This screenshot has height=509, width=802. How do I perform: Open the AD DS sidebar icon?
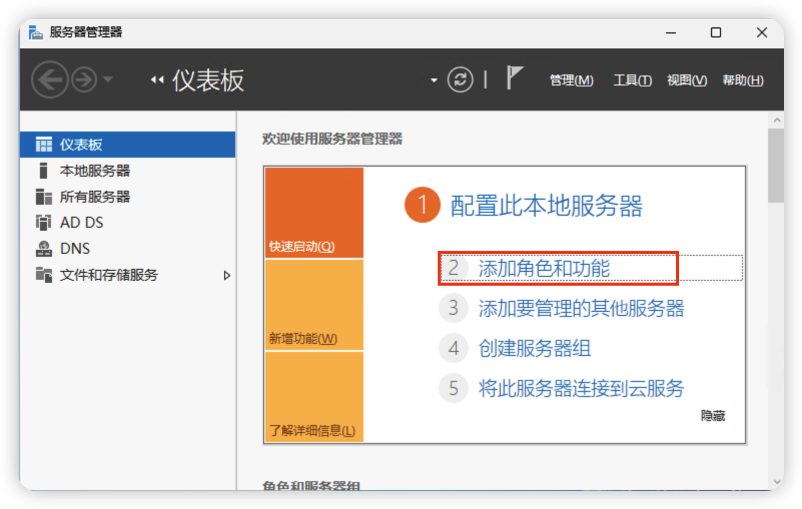43,223
